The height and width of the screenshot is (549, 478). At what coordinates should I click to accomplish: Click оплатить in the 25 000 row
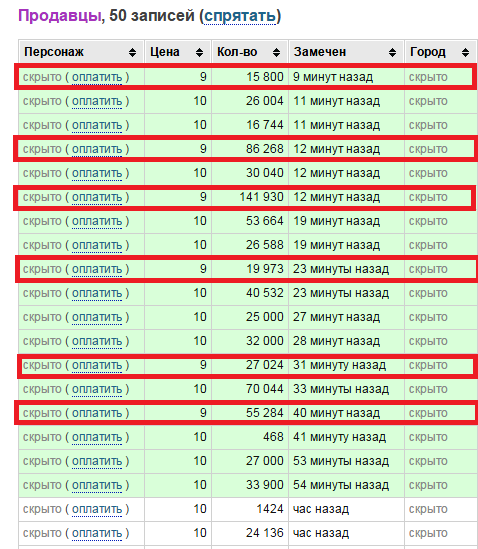tap(97, 317)
